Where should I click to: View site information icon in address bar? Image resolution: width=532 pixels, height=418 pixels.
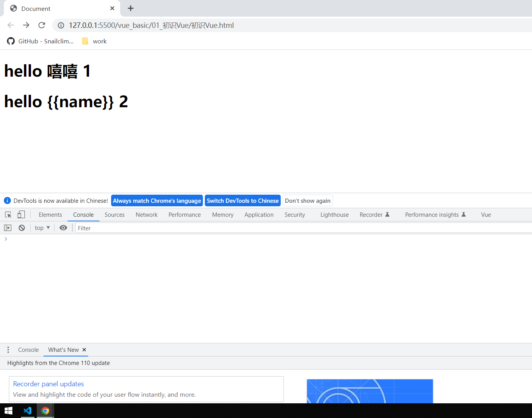61,25
